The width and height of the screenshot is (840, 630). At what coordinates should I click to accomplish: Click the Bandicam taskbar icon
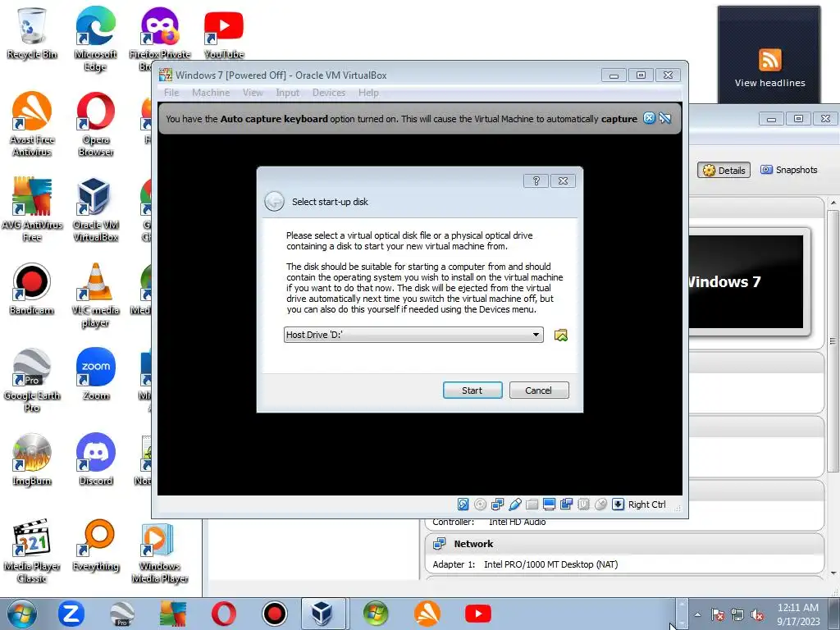274,614
